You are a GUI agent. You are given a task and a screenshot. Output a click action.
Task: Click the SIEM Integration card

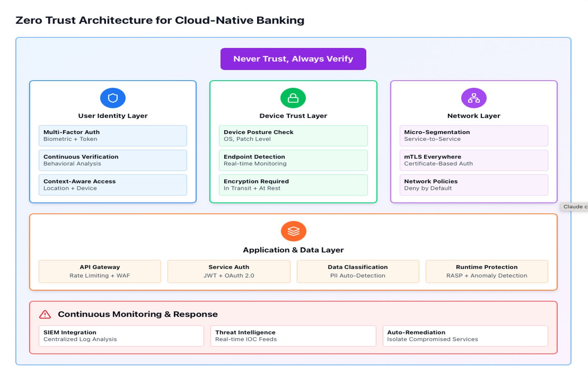[x=121, y=336]
